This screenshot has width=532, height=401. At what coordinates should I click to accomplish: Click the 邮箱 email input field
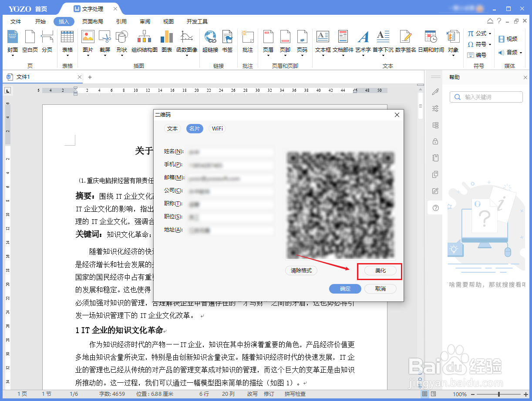click(x=230, y=178)
